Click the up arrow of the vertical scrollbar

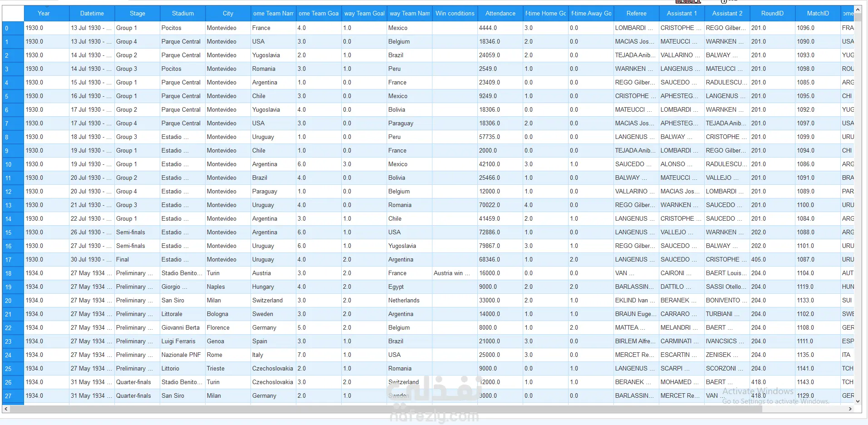pyautogui.click(x=858, y=10)
